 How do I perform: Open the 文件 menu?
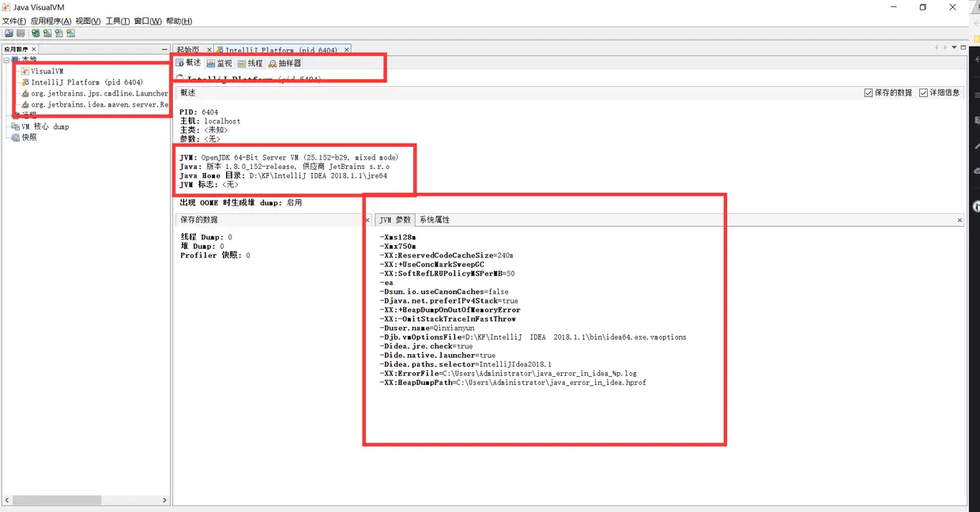coord(14,21)
